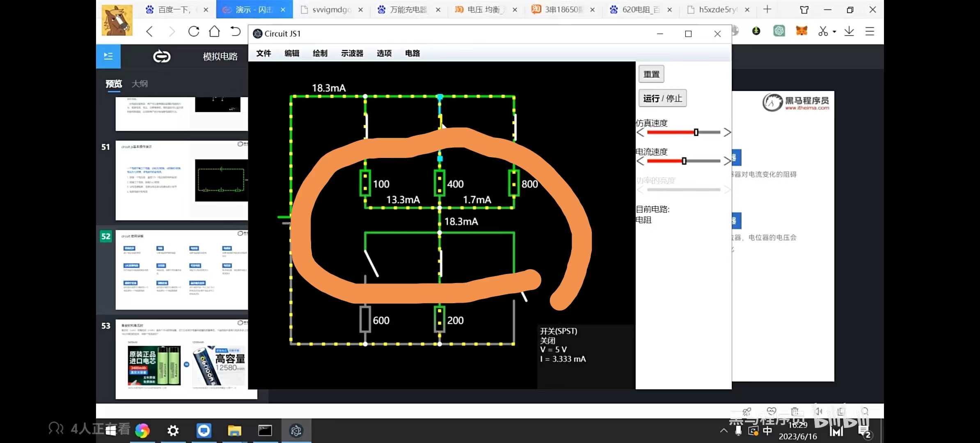Image resolution: width=980 pixels, height=443 pixels.
Task: Click the blue sidebar collapse icon
Action: click(108, 56)
